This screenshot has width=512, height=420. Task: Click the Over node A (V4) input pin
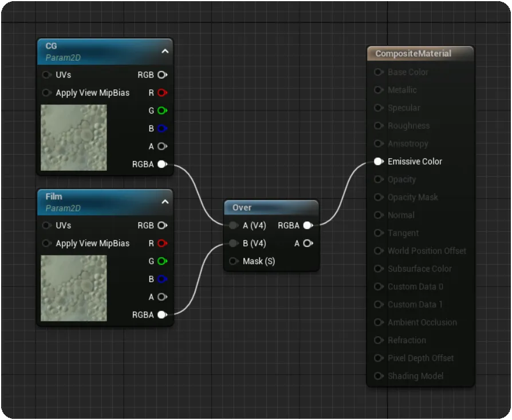(x=234, y=225)
